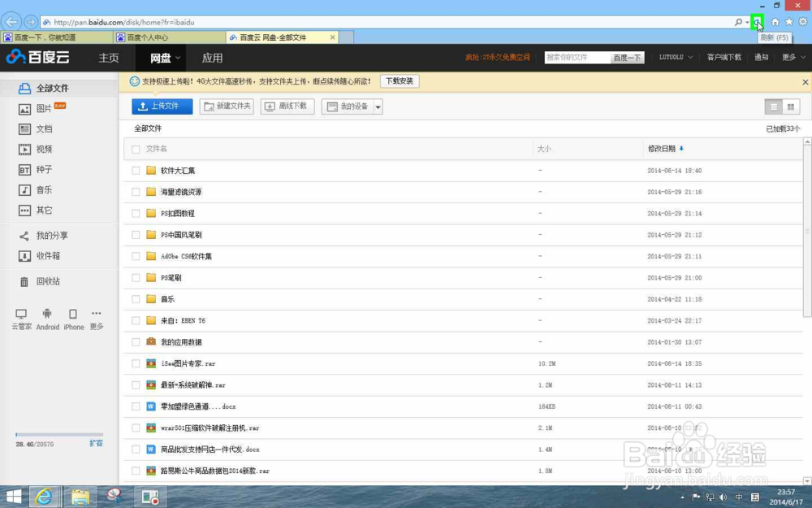
Task: Open browser tools gear icon
Action: (803, 22)
